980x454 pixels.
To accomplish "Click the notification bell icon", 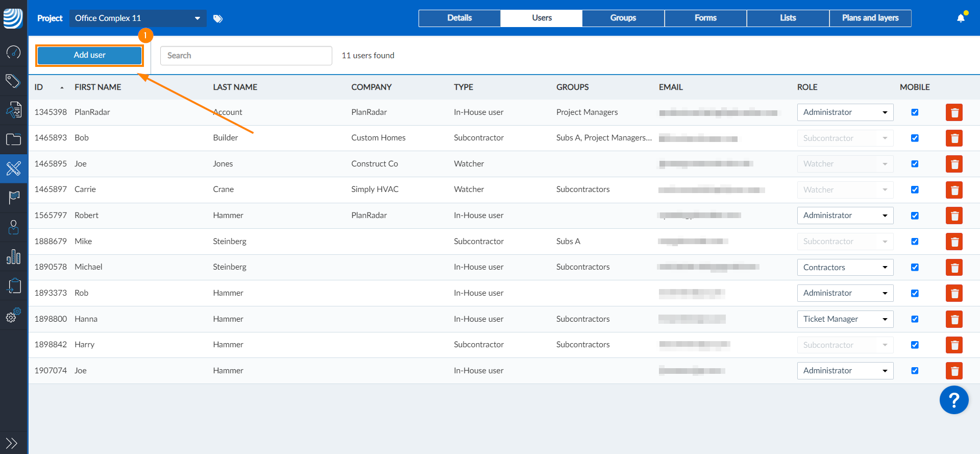I will click(961, 18).
